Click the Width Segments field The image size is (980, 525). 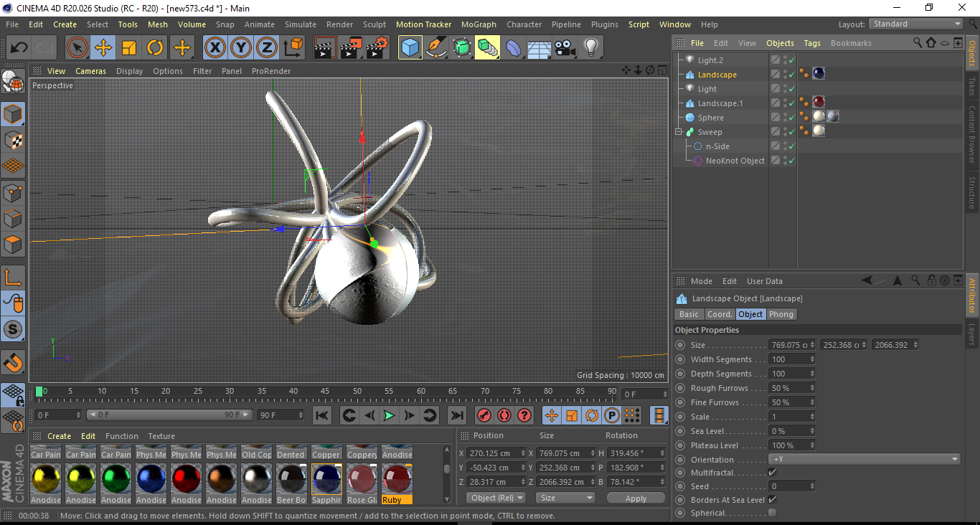click(x=792, y=359)
